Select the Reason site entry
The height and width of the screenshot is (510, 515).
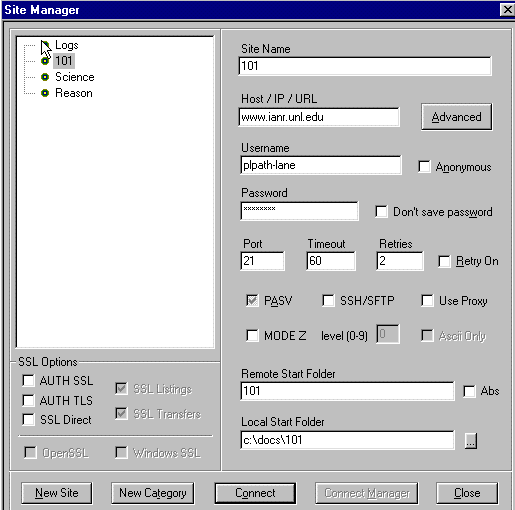pos(74,93)
